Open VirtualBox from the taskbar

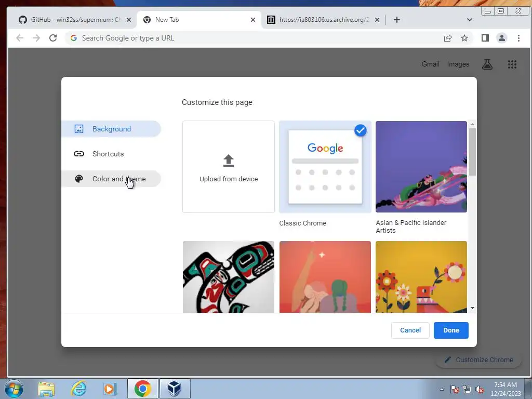click(175, 389)
